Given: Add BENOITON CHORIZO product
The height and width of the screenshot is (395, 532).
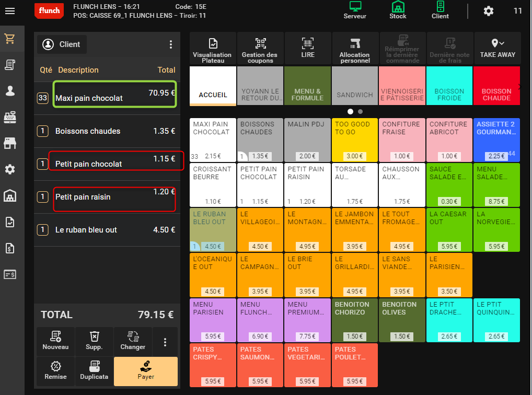Looking at the screenshot, I should [355, 320].
